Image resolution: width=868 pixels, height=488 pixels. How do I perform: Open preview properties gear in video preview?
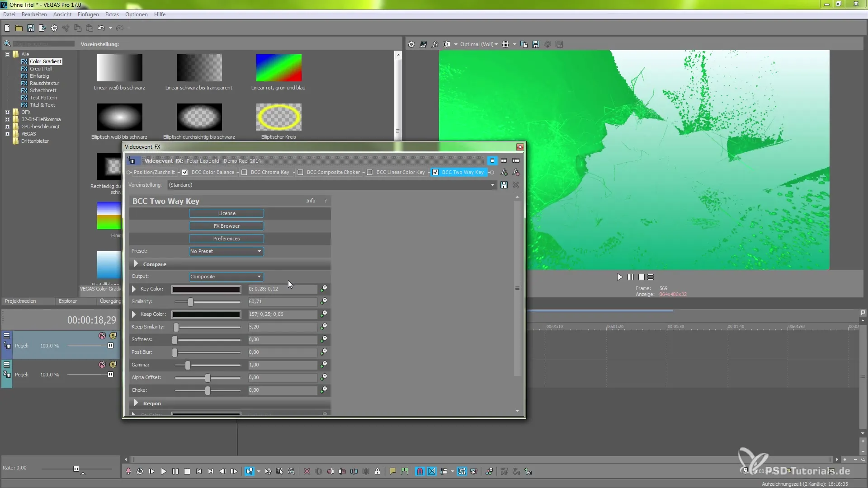[x=411, y=44]
